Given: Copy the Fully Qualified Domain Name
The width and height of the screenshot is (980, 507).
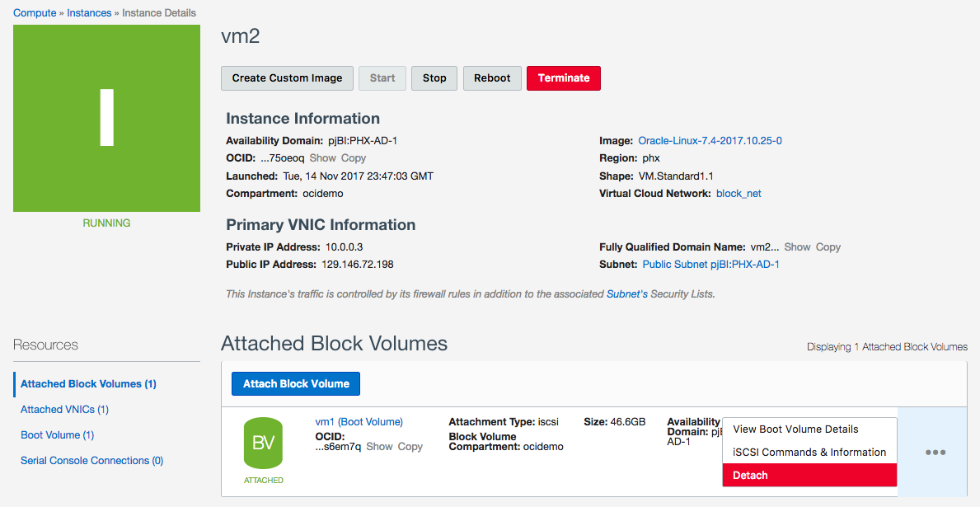Looking at the screenshot, I should [828, 247].
